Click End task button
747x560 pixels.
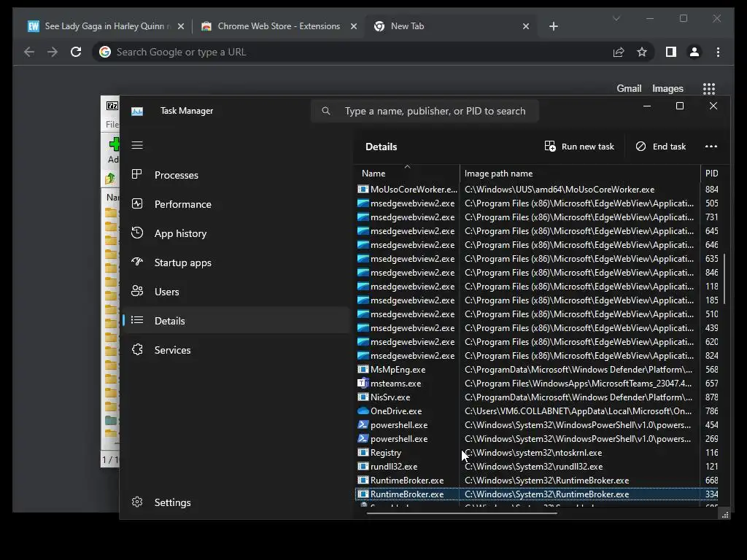pos(661,146)
